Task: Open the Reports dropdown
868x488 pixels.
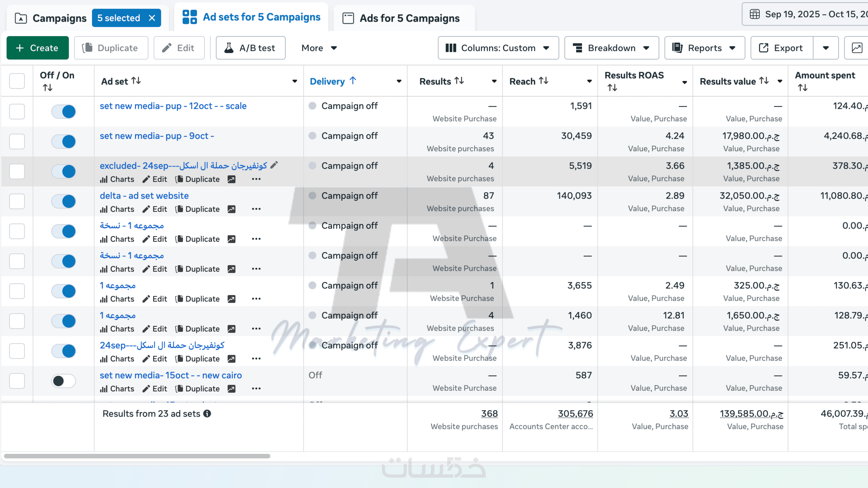Action: [x=705, y=48]
